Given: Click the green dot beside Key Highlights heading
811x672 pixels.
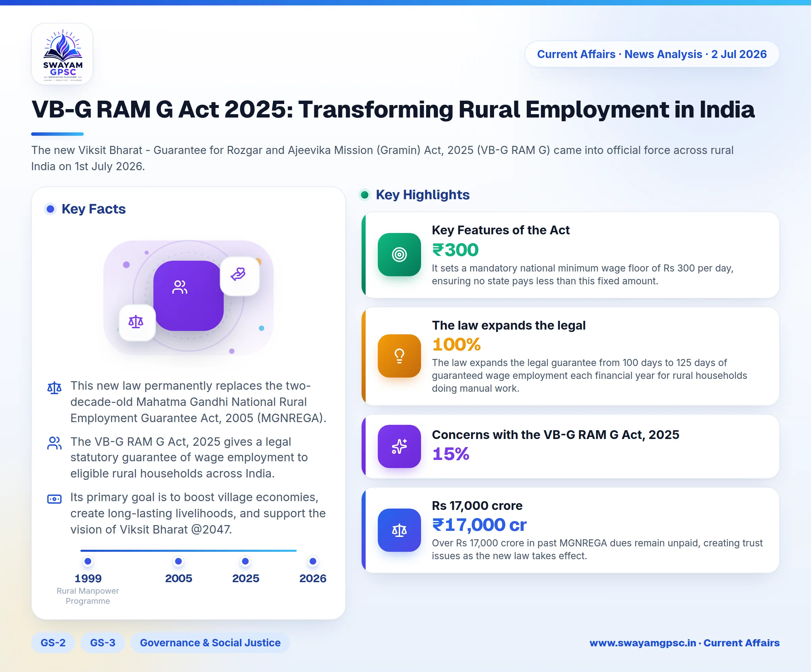Looking at the screenshot, I should click(x=365, y=195).
